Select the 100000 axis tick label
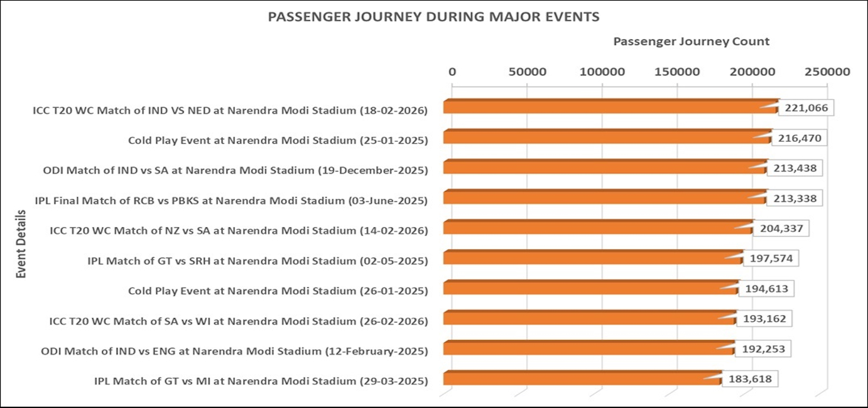Screen dimensions: 868x408 point(602,72)
